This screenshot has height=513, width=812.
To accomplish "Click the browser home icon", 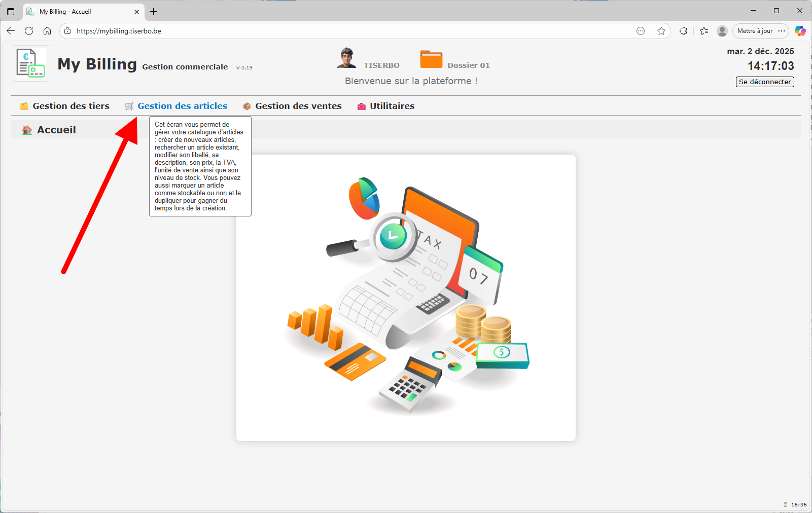I will (47, 31).
